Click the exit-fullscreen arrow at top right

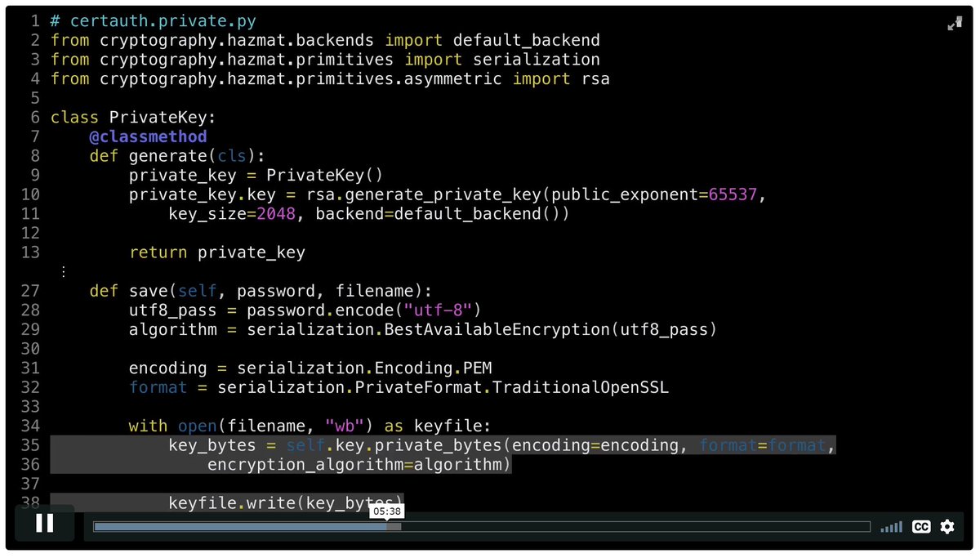click(x=955, y=24)
